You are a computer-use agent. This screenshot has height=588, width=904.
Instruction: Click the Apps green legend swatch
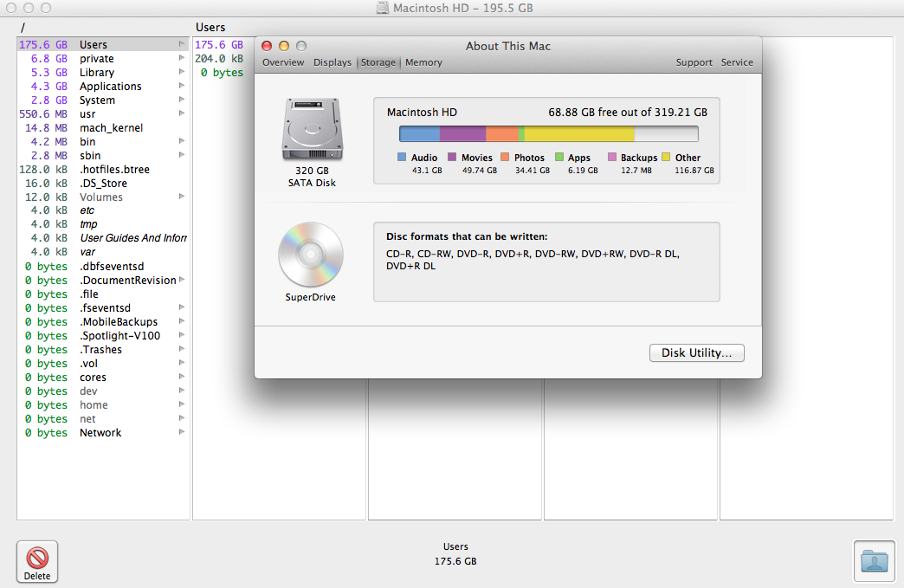click(559, 157)
